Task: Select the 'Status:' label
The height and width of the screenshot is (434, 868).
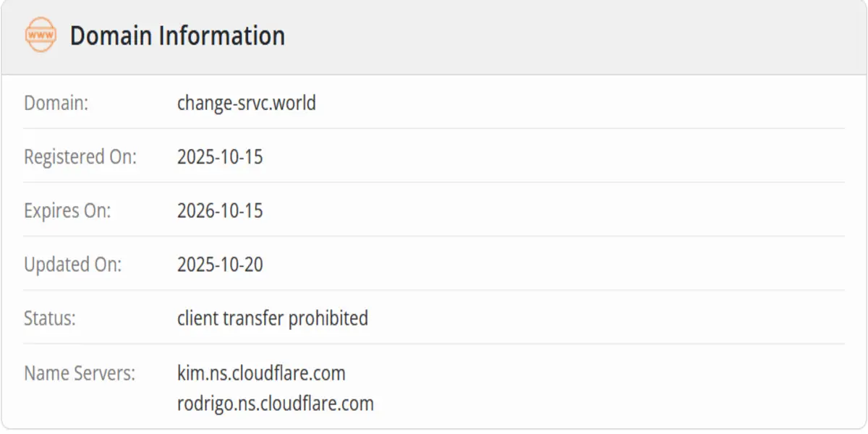Action: 50,318
